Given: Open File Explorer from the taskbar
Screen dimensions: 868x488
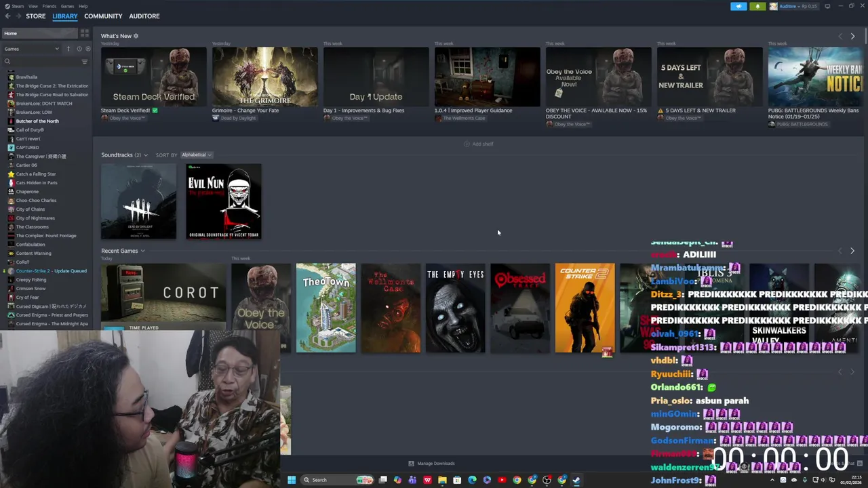Looking at the screenshot, I should (x=442, y=480).
